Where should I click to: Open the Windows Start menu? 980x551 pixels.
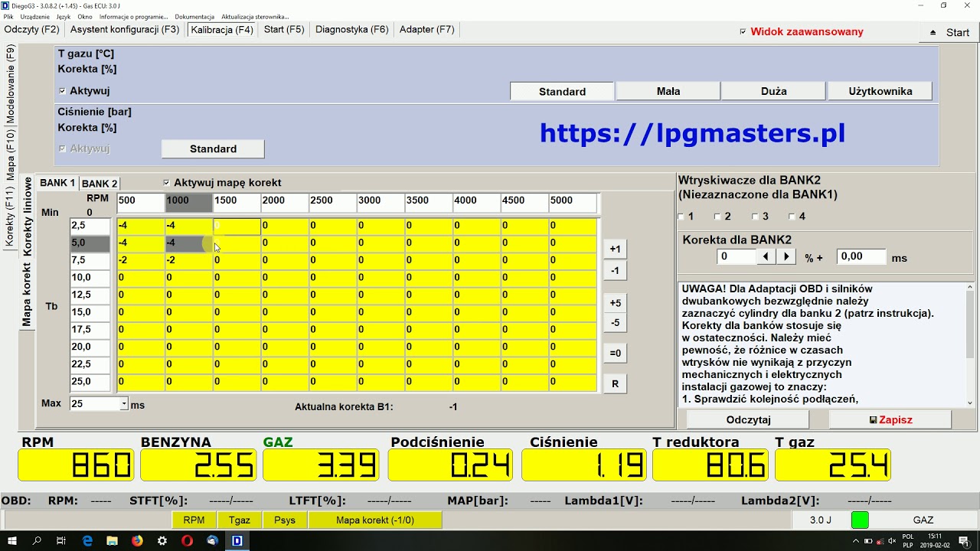click(x=12, y=540)
